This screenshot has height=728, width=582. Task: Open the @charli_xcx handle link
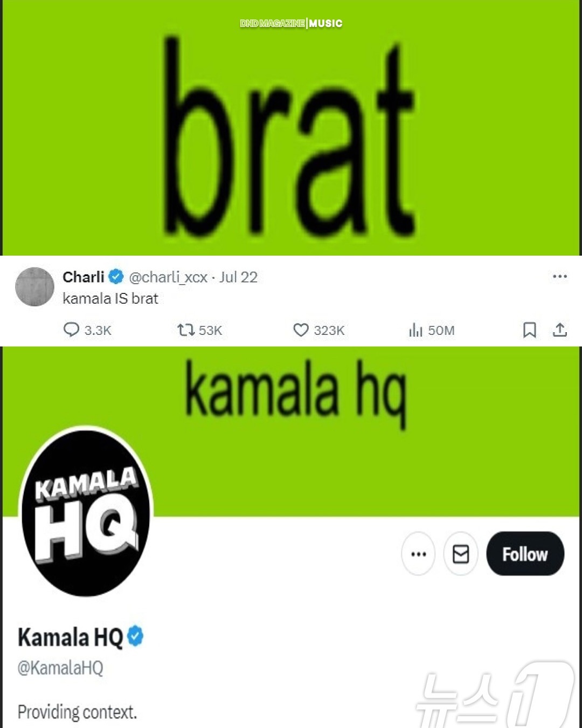[168, 277]
